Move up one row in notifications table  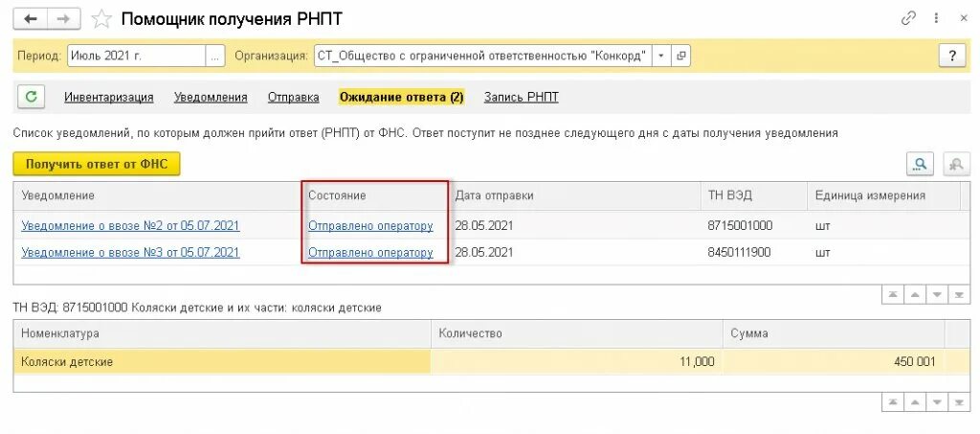tap(914, 295)
